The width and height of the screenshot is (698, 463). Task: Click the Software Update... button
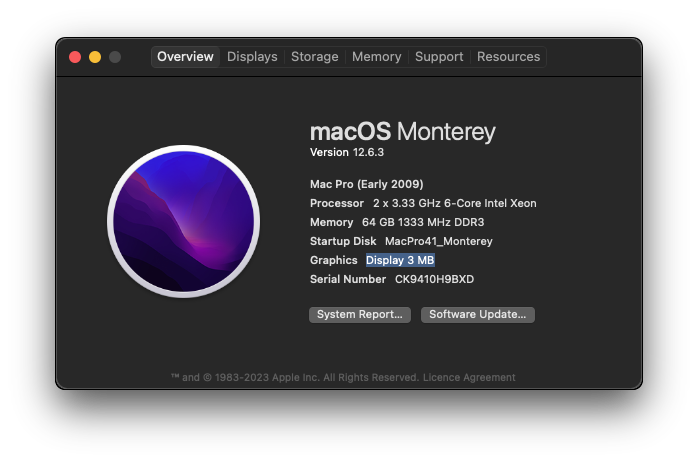click(x=478, y=315)
